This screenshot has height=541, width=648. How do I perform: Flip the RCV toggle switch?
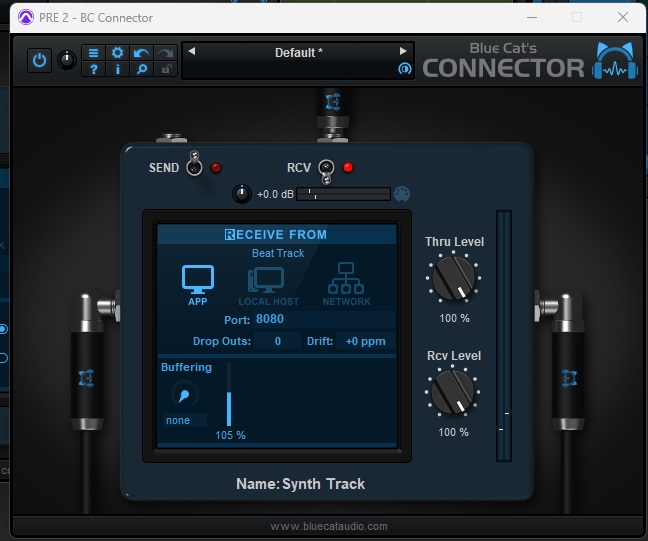(326, 170)
